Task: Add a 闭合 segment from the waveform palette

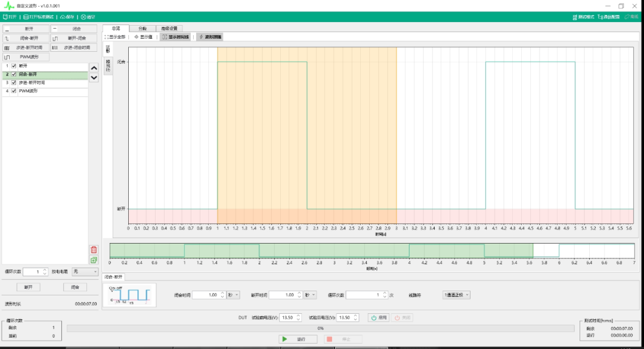Action: [74, 29]
